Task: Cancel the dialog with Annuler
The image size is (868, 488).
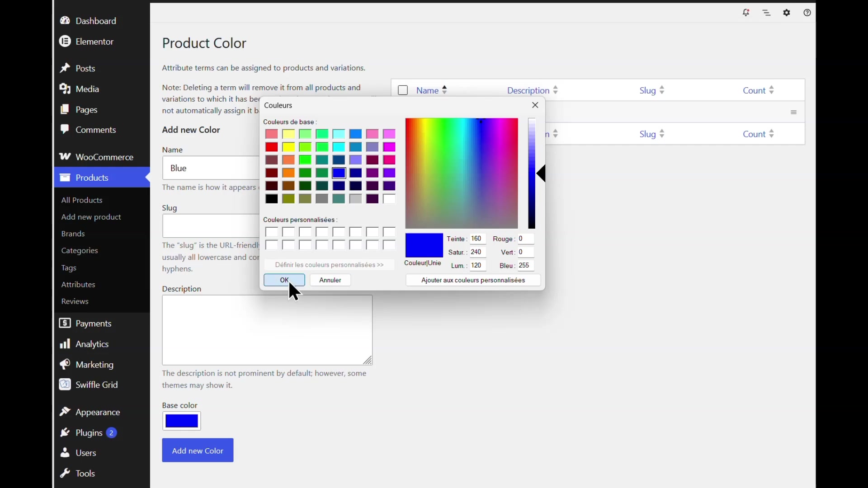Action: (x=330, y=280)
